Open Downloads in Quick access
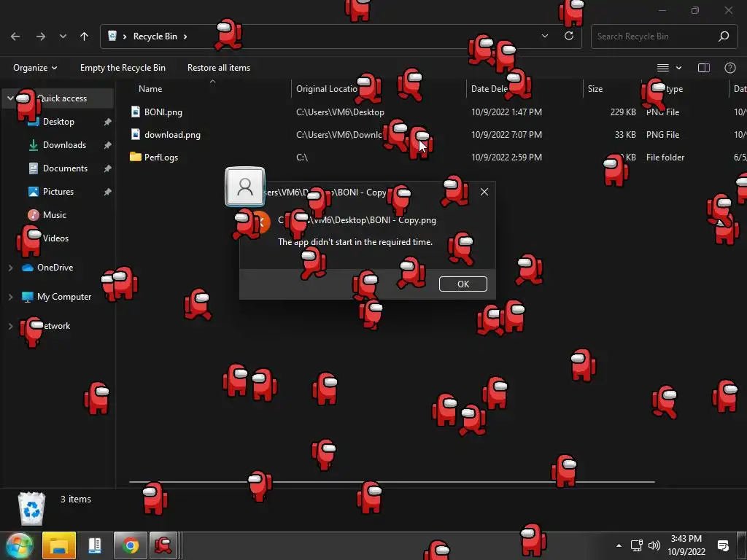Viewport: 747px width, 560px height. pos(64,145)
